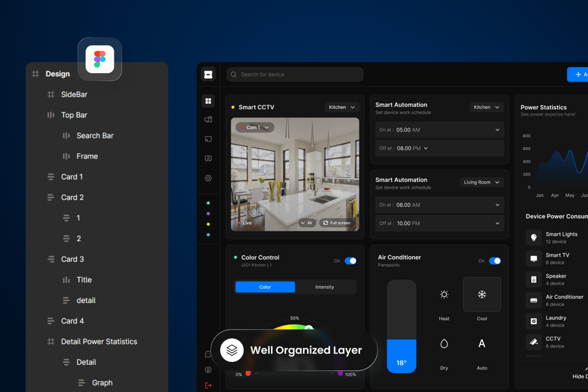The height and width of the screenshot is (392, 588).
Task: Select the Auto mode icon
Action: coord(482,344)
